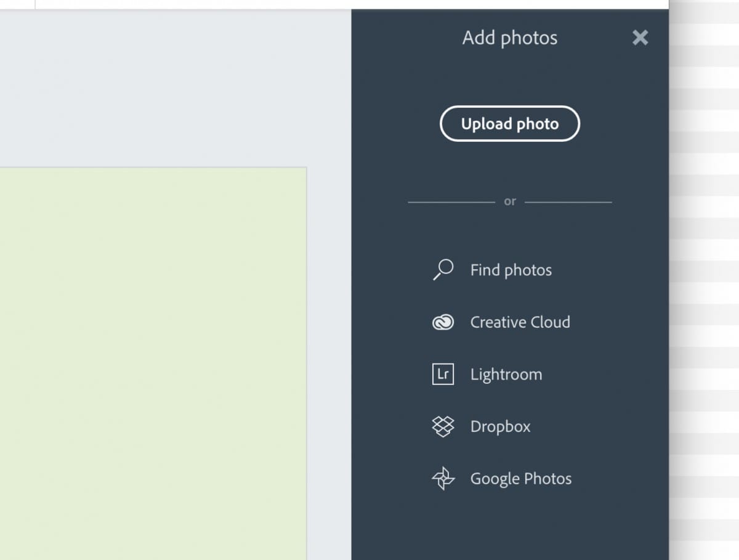Viewport: 739px width, 560px height.
Task: Click the magnifying glass search icon
Action: point(443,269)
